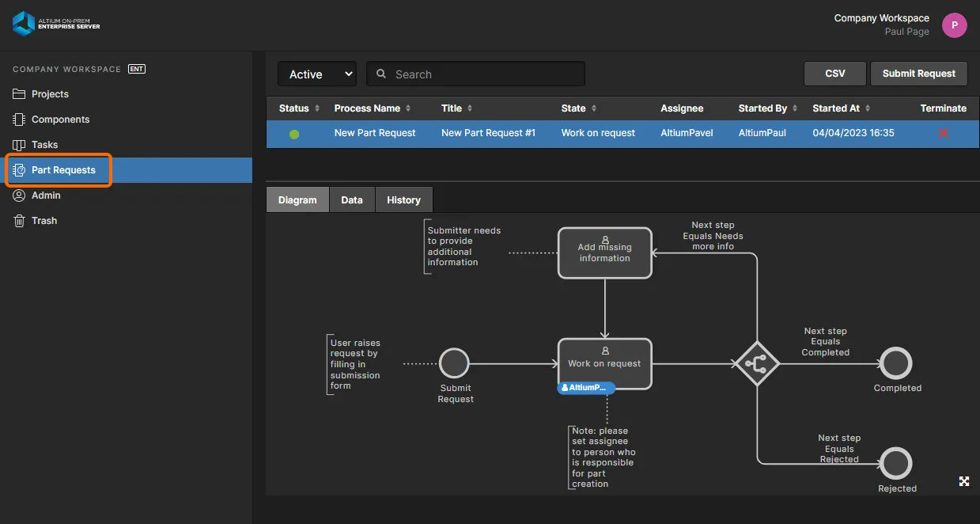This screenshot has width=980, height=524.
Task: Click the gateway diamond in the diagram
Action: (x=757, y=363)
